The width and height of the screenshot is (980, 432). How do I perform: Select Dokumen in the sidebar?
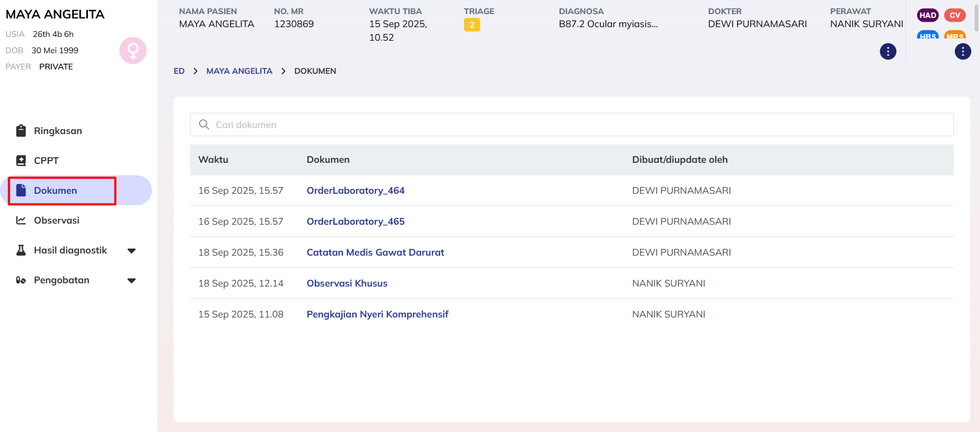55,190
